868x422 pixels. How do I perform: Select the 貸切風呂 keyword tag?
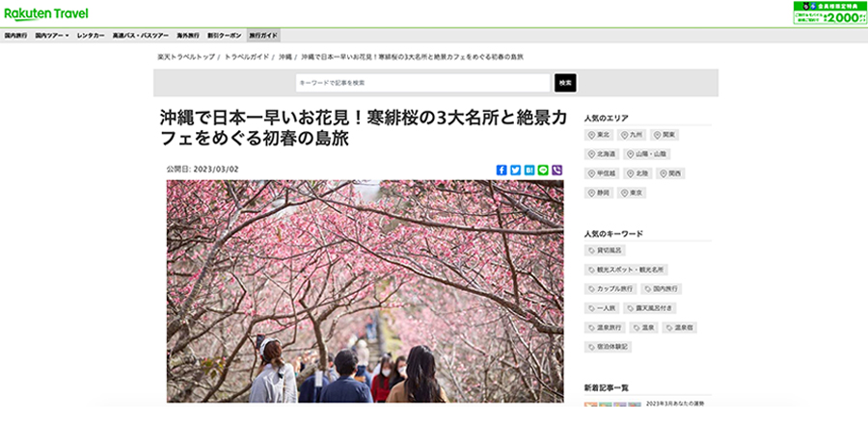tap(608, 251)
